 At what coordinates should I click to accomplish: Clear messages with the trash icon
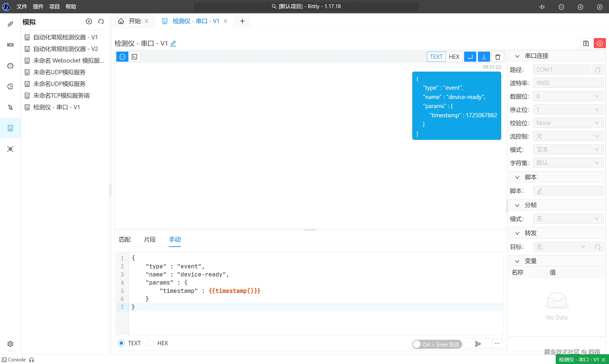(x=498, y=57)
